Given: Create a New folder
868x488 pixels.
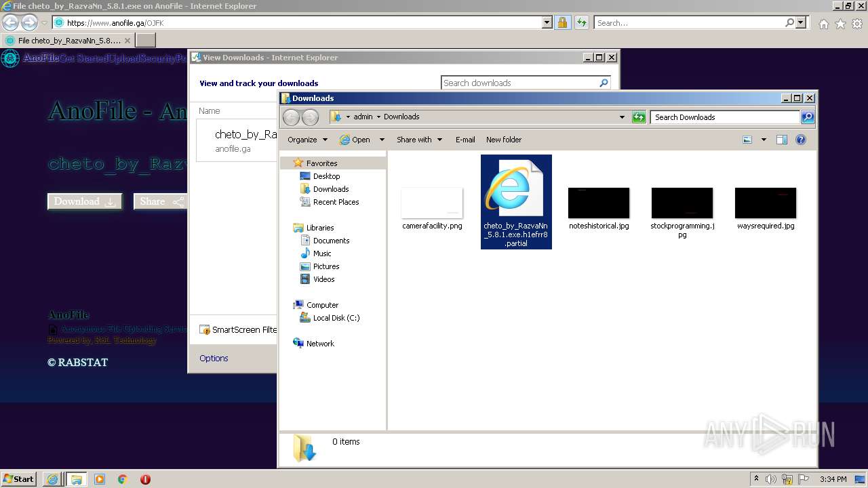Looking at the screenshot, I should 504,140.
